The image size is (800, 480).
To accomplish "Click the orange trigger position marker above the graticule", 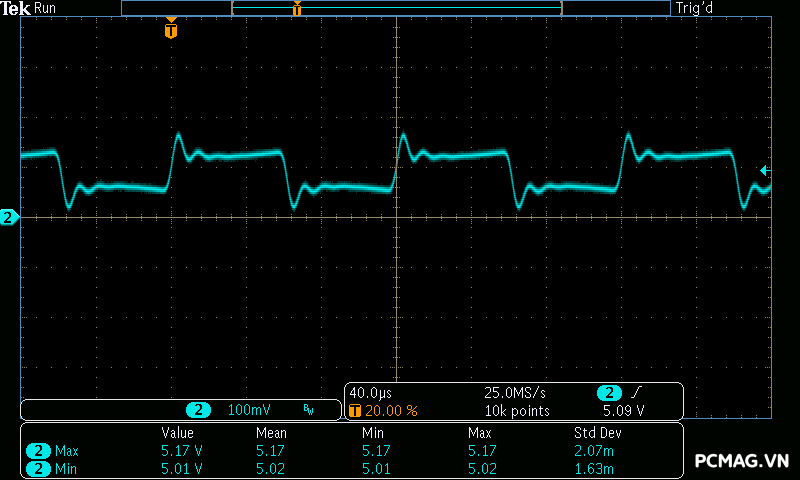I will tap(171, 30).
